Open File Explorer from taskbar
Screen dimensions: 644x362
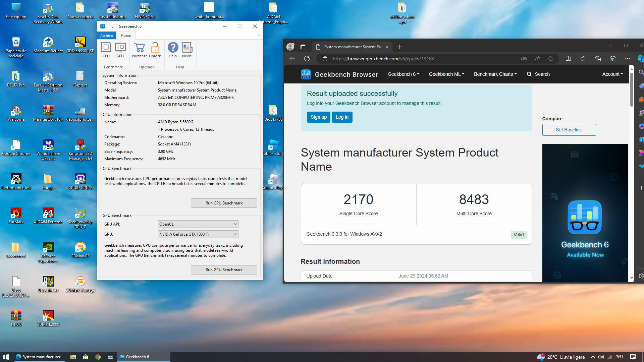point(73,357)
